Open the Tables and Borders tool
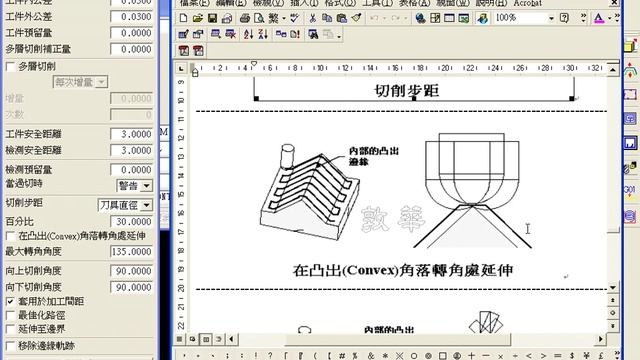 tap(435, 18)
